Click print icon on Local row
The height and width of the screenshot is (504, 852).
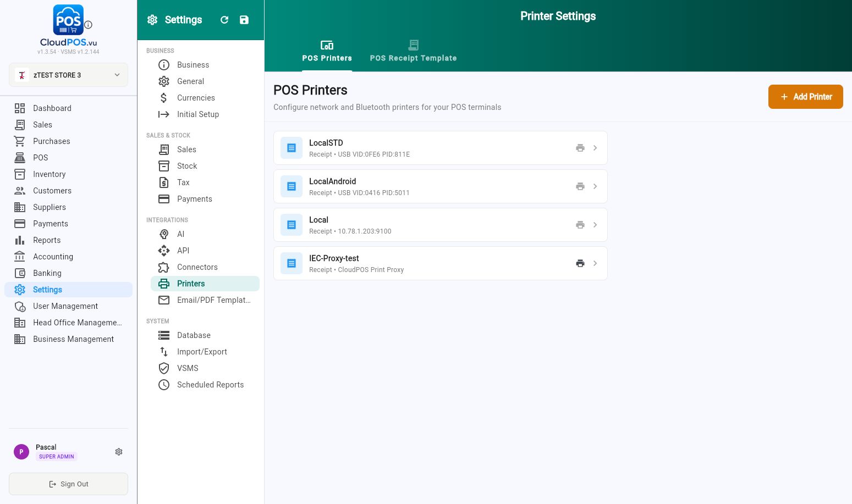tap(580, 225)
